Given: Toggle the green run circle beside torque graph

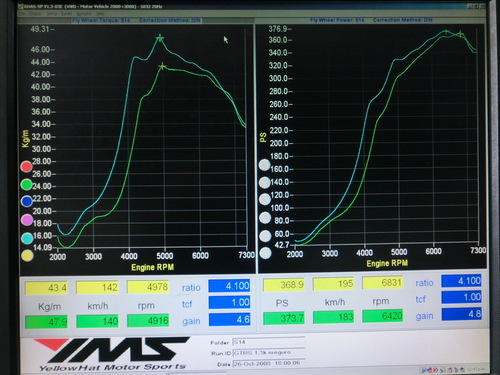Looking at the screenshot, I should (x=26, y=184).
